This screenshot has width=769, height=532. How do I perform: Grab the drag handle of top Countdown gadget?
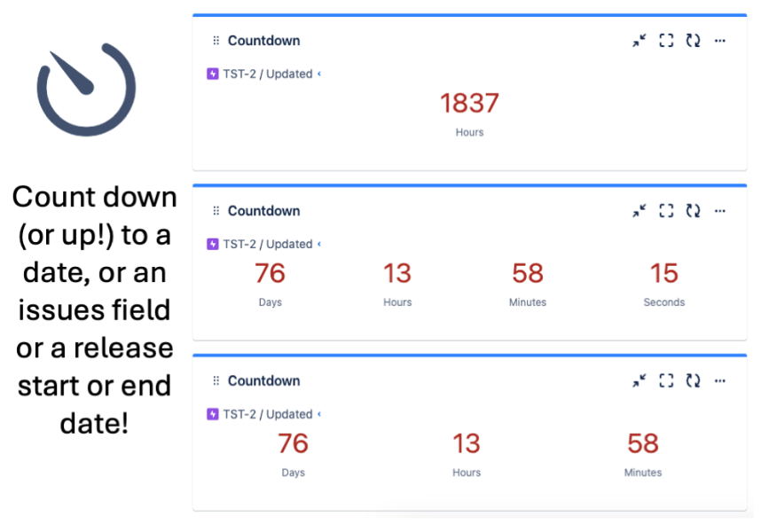(x=216, y=41)
